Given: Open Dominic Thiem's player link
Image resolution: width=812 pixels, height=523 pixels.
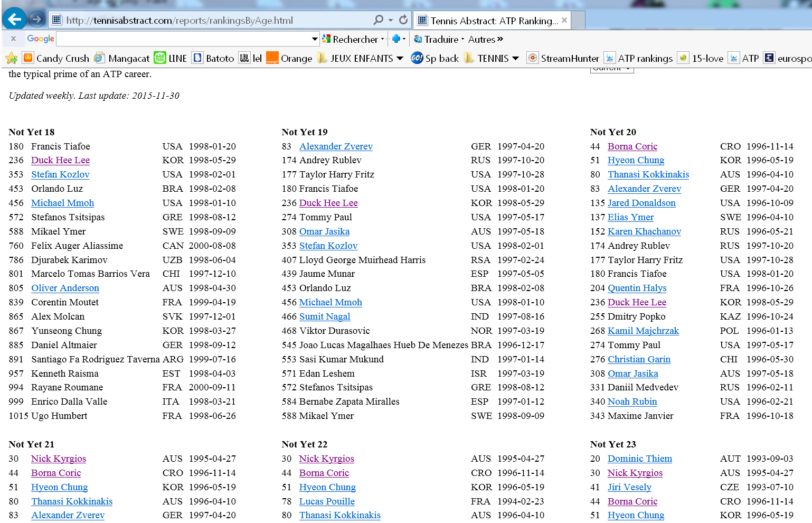Looking at the screenshot, I should (x=639, y=459).
